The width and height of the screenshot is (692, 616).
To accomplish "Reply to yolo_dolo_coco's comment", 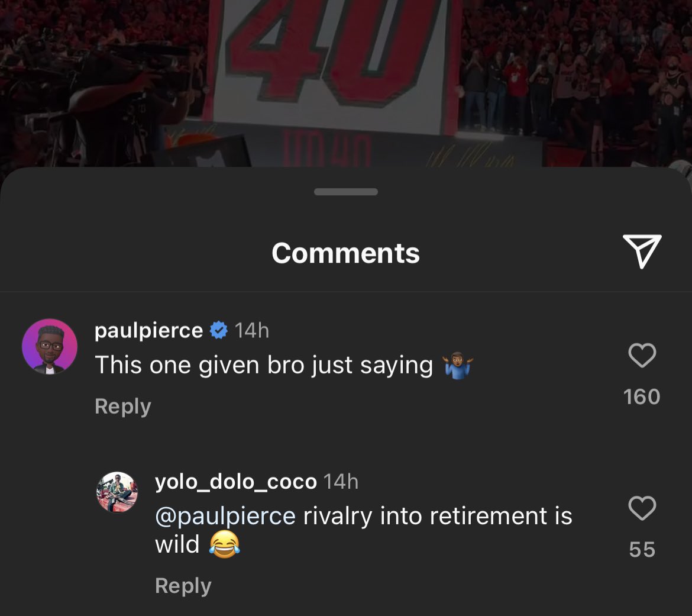I will [x=183, y=585].
